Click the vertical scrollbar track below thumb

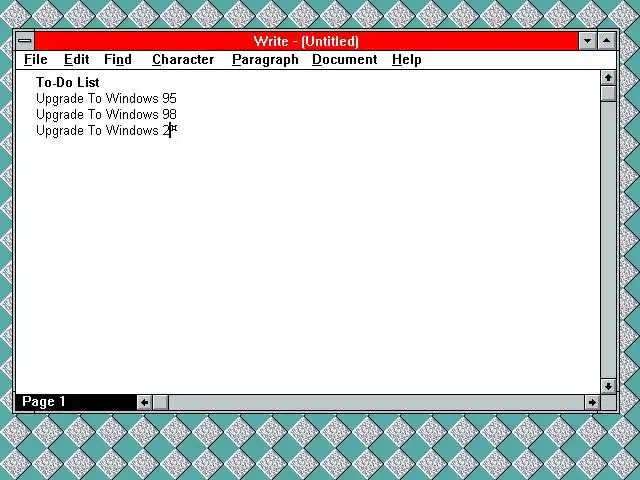click(608, 240)
